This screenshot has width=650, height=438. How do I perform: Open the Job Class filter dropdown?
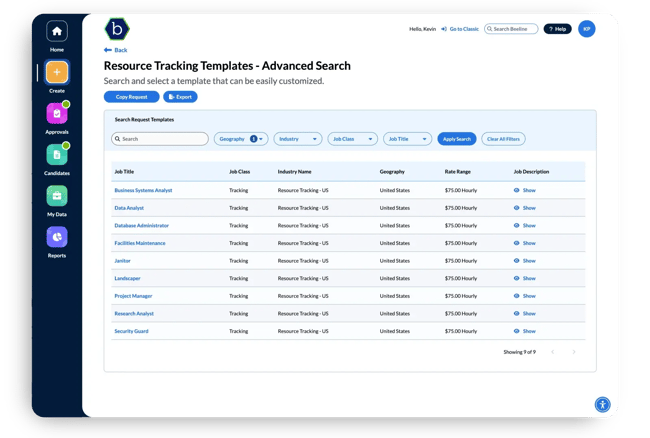(x=352, y=139)
